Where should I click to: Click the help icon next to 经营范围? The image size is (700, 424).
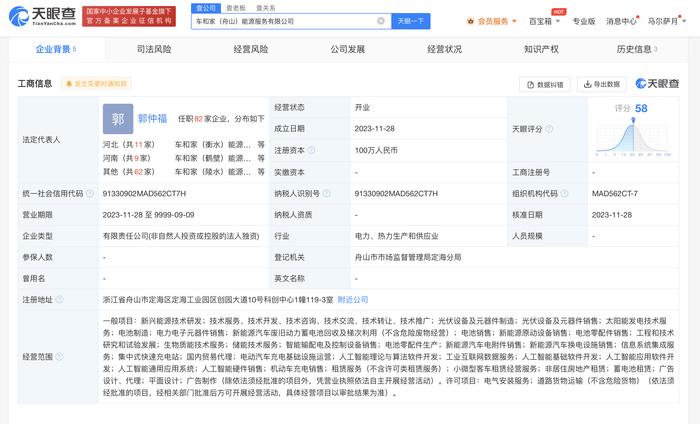tap(59, 357)
